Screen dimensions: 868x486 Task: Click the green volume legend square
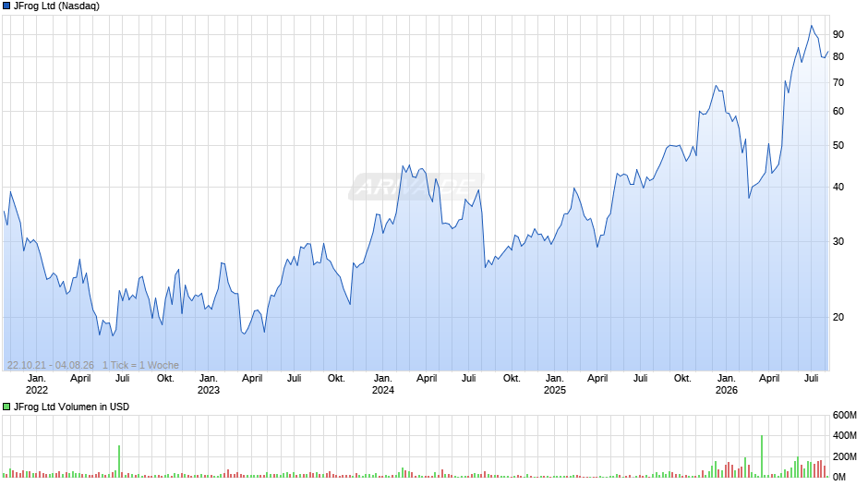pos(6,407)
